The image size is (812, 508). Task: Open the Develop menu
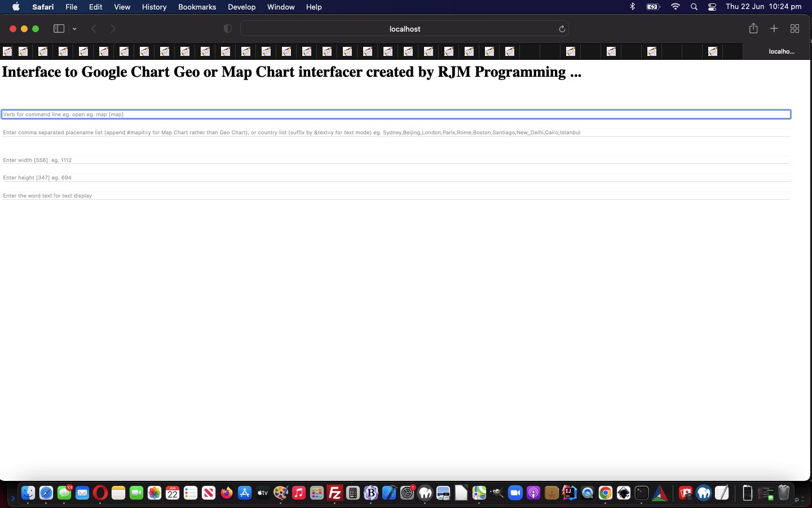(241, 7)
